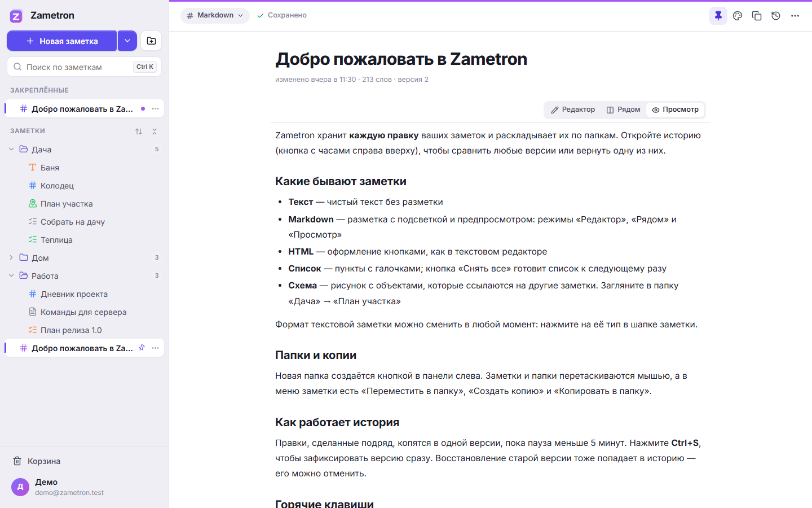
Task: Open the ellipsis menu of the unpinned-list welcome note
Action: 156,348
